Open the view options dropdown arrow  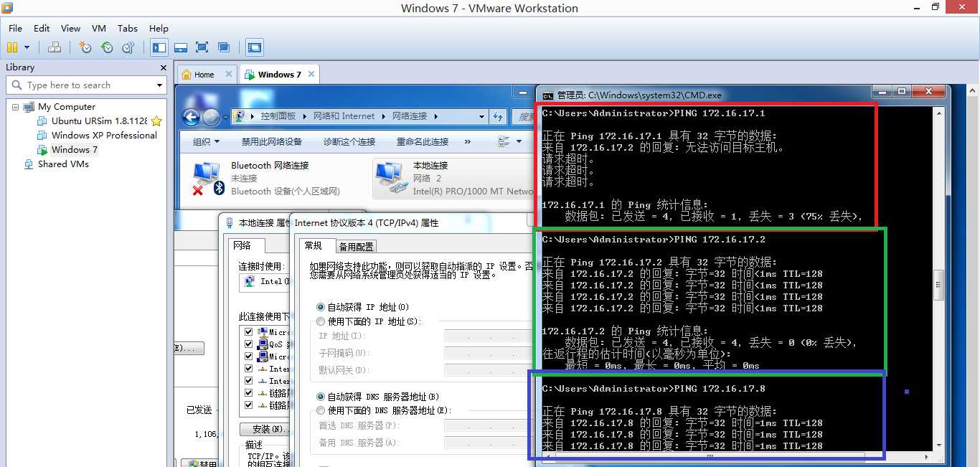tap(517, 141)
